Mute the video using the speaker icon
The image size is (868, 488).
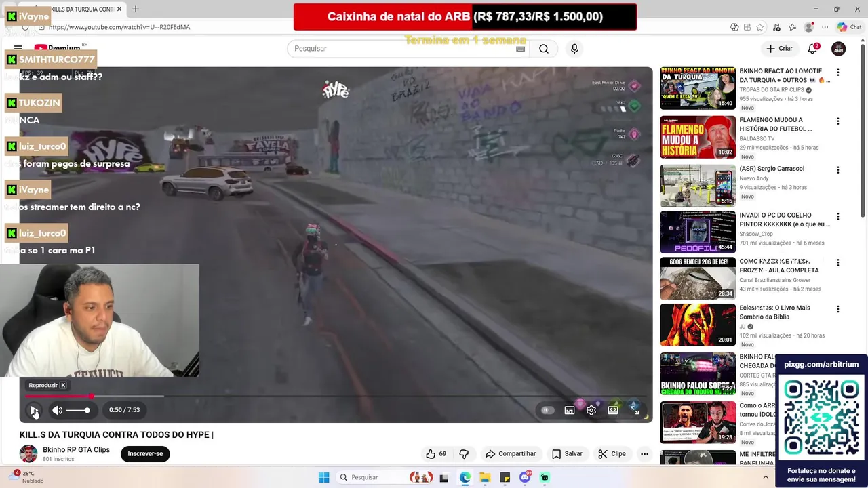[58, 410]
